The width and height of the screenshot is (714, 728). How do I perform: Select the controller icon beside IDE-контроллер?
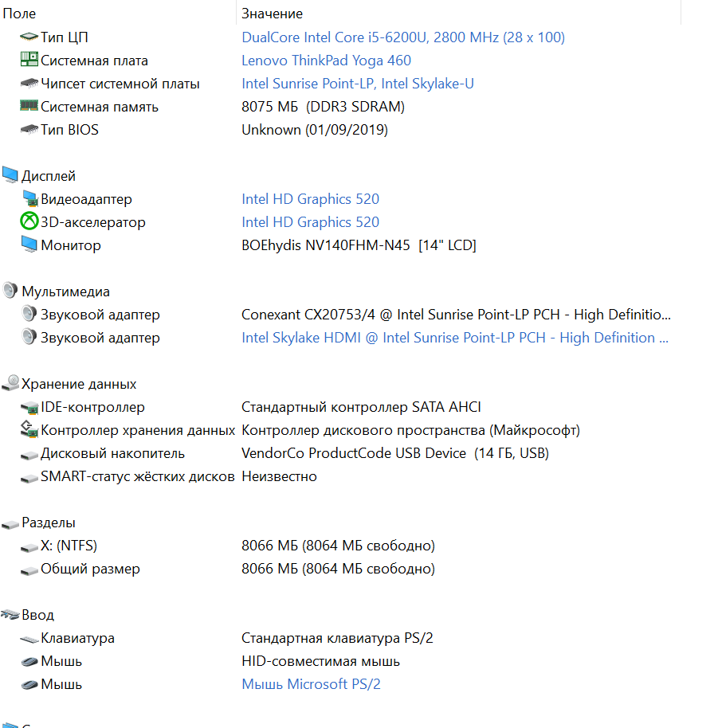(x=29, y=407)
